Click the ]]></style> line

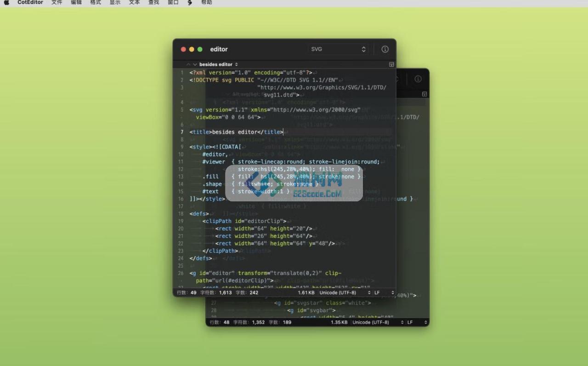[207, 199]
